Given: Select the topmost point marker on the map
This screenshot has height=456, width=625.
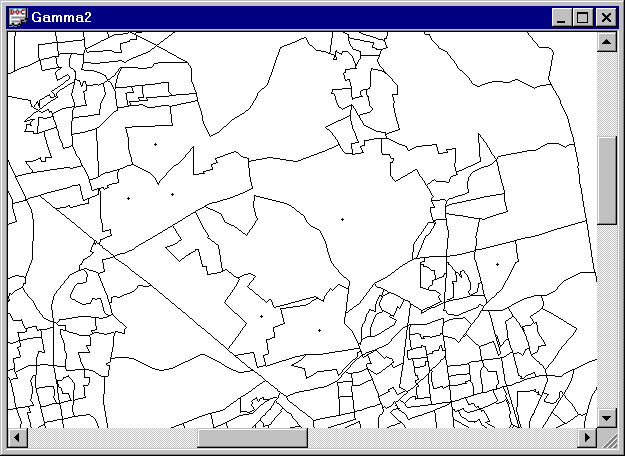Looking at the screenshot, I should [155, 145].
